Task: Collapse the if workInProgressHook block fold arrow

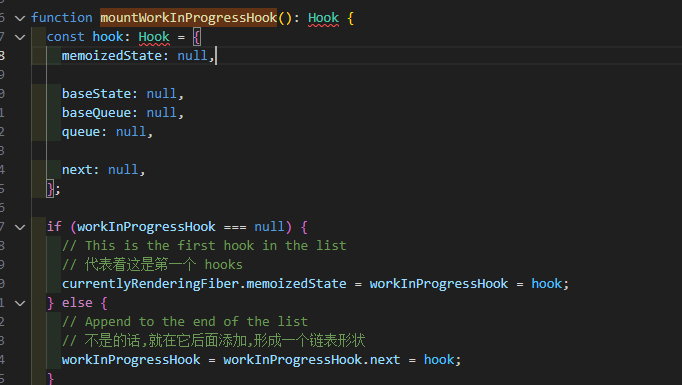Action: [20, 227]
